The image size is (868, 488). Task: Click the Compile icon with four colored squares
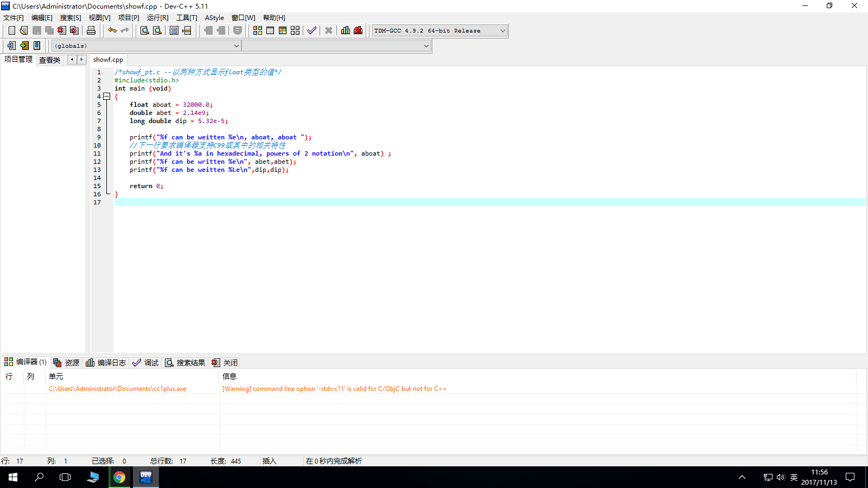tap(258, 30)
